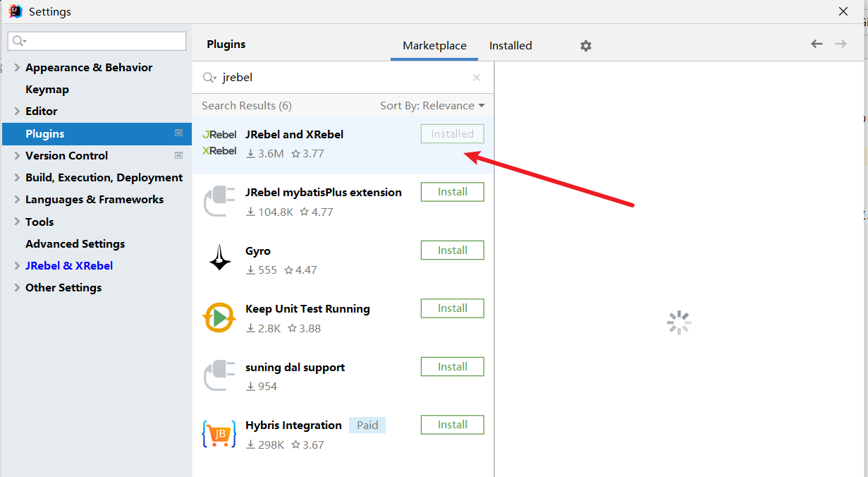
Task: Expand the Tools section
Action: (x=17, y=222)
